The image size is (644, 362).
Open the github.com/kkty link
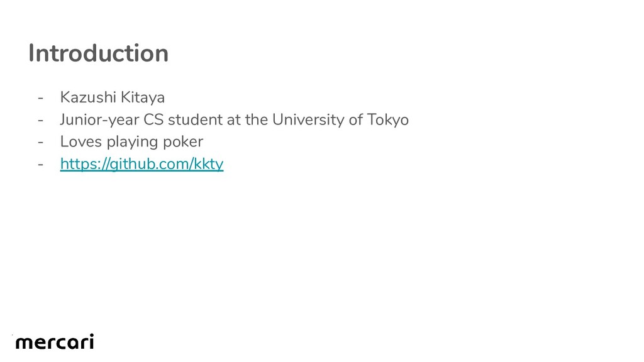(x=142, y=164)
